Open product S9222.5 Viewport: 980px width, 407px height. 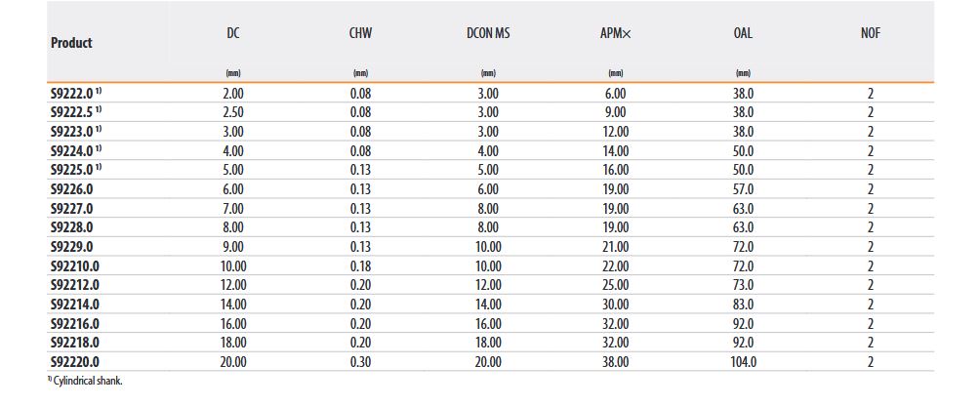pyautogui.click(x=74, y=112)
